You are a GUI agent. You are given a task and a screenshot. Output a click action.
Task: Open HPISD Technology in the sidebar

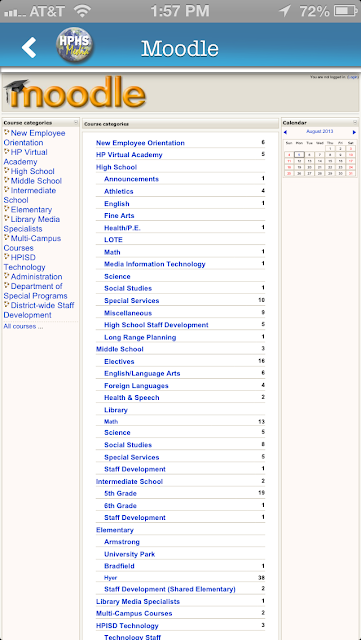coord(25,262)
